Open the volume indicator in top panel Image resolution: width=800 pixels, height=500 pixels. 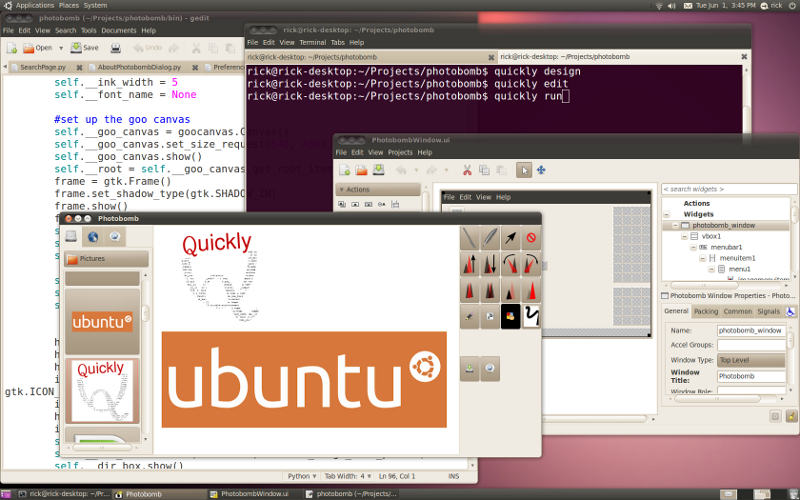click(x=671, y=6)
